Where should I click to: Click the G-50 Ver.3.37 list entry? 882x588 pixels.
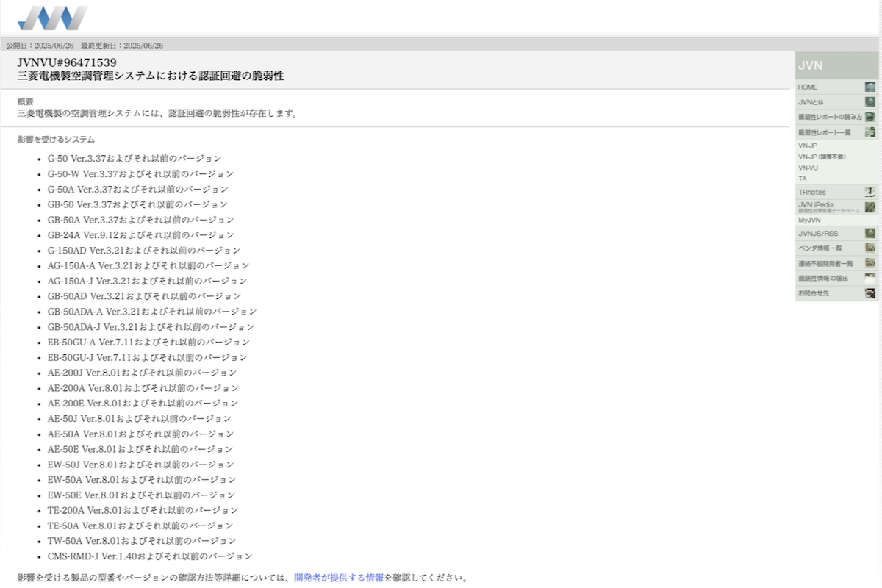click(x=135, y=159)
